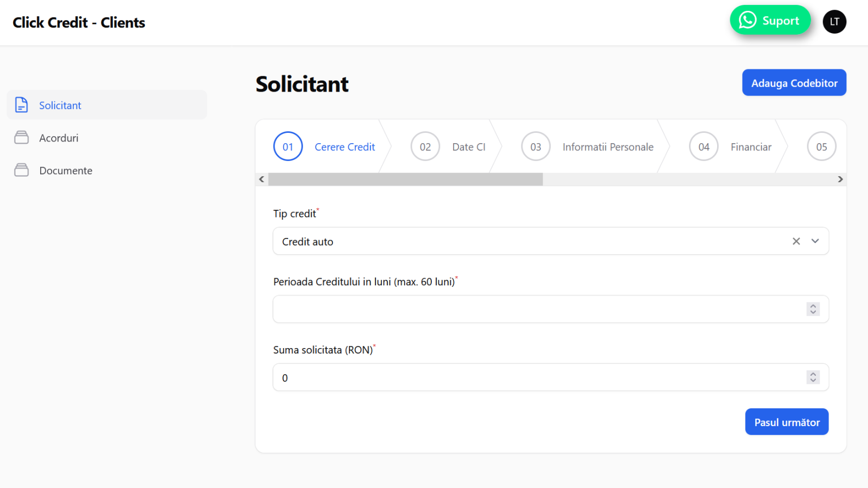Click the horizontal steps scrollbar thumb
The image size is (868, 488).
[405, 179]
